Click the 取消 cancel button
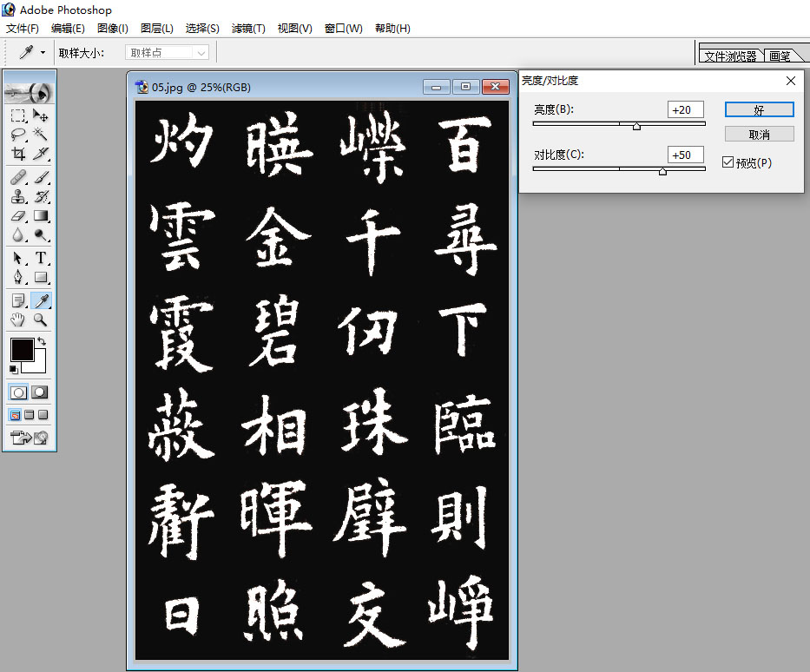 pos(758,133)
